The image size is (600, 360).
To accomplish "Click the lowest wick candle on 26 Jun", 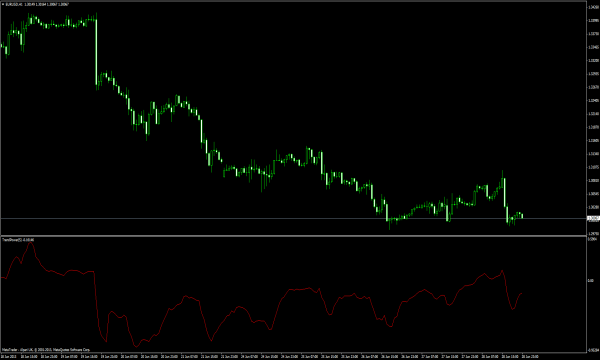I will [x=390, y=223].
